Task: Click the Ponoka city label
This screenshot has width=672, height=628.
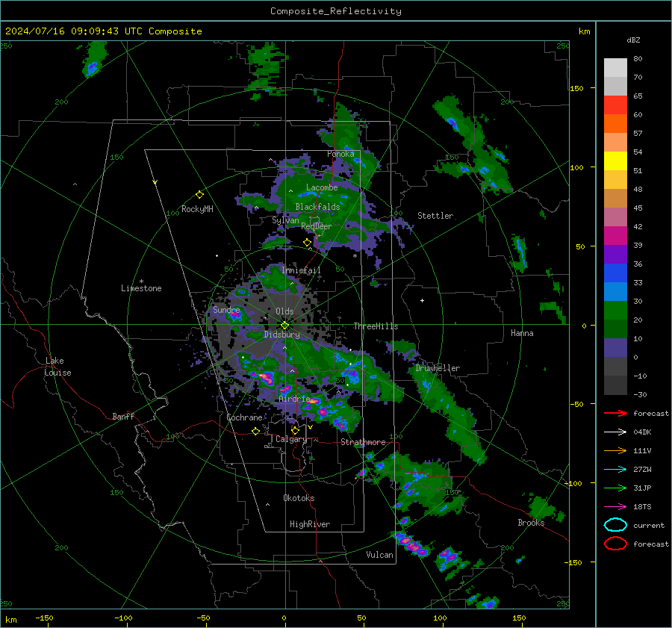Action: pyautogui.click(x=340, y=154)
